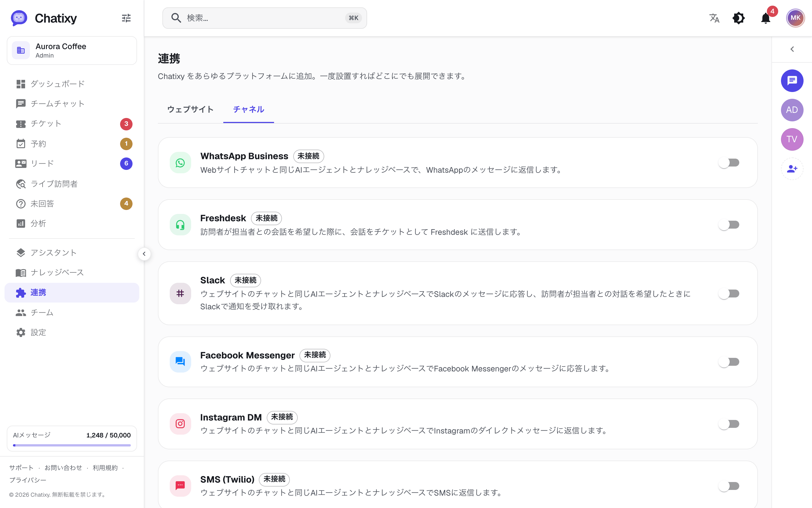Click the WhatsApp Business icon
The image size is (812, 508).
point(180,163)
